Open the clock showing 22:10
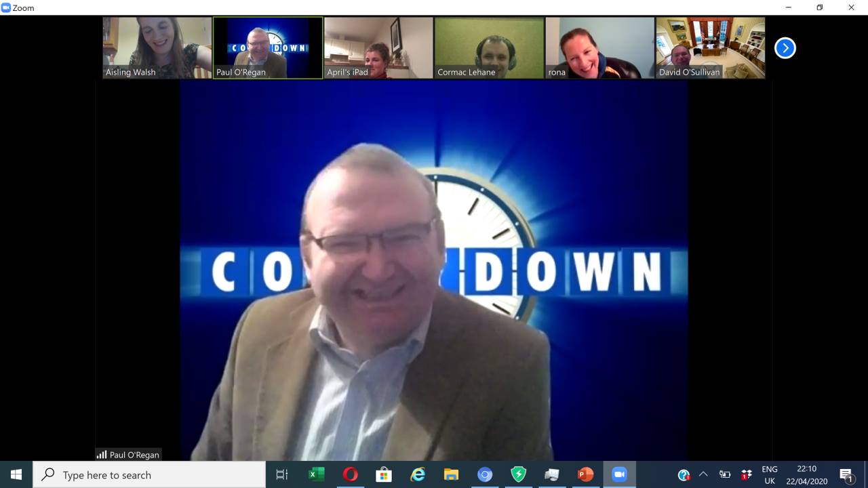 pos(807,474)
